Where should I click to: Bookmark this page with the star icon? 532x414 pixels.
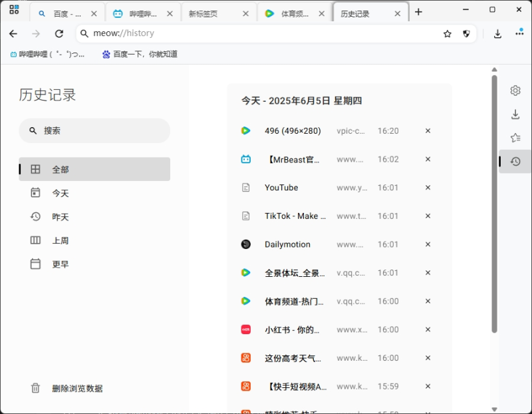[x=448, y=34]
